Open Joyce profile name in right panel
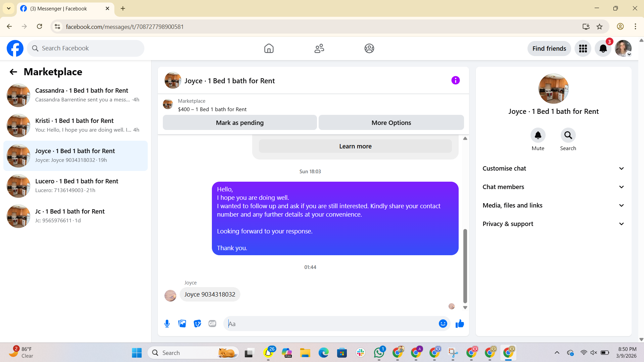This screenshot has height=362, width=644. (553, 111)
